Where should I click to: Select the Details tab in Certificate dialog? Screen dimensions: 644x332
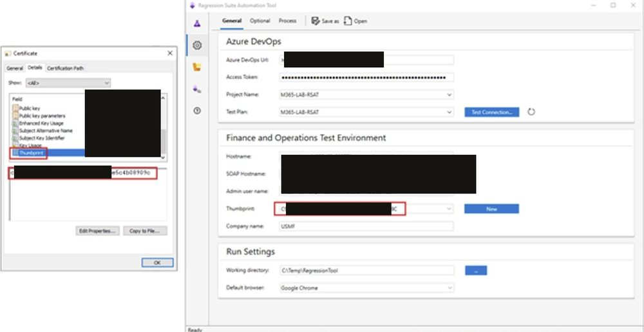tap(35, 68)
